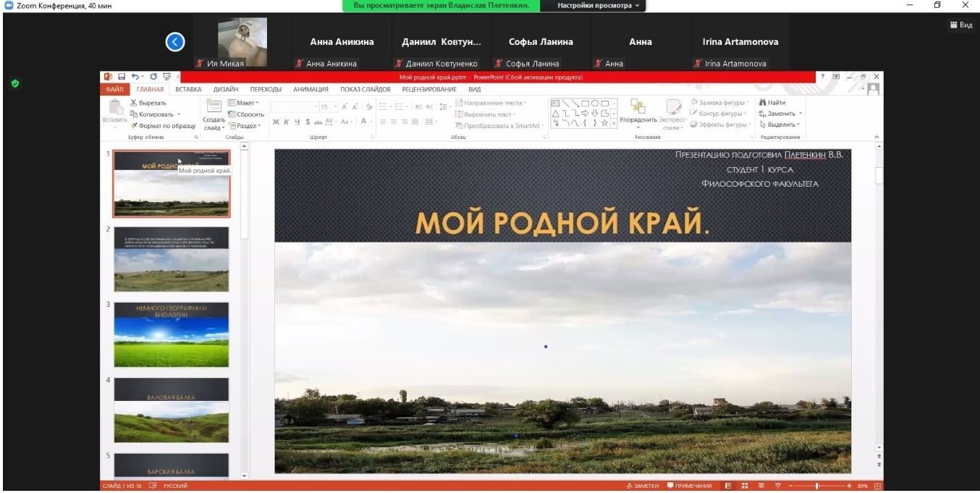Switch to the ДИЗАЙН tab
The height and width of the screenshot is (493, 980).
pos(226,89)
